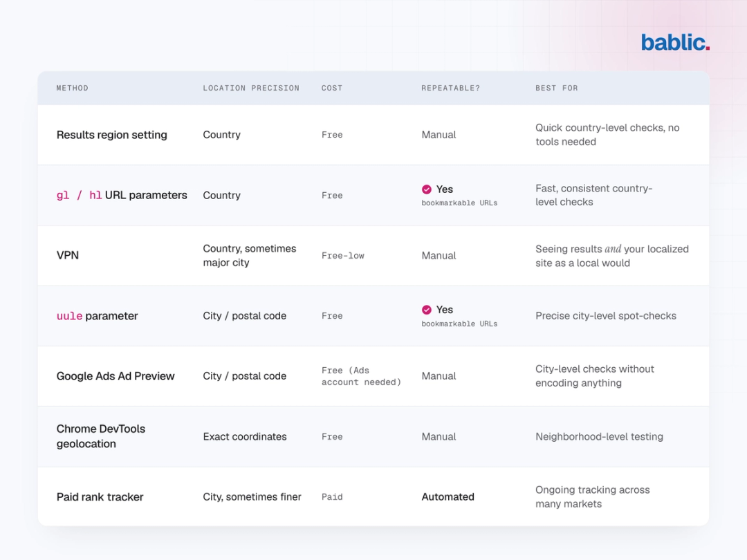The width and height of the screenshot is (747, 560).
Task: Click 'Manual' in the VPN row
Action: [439, 256]
